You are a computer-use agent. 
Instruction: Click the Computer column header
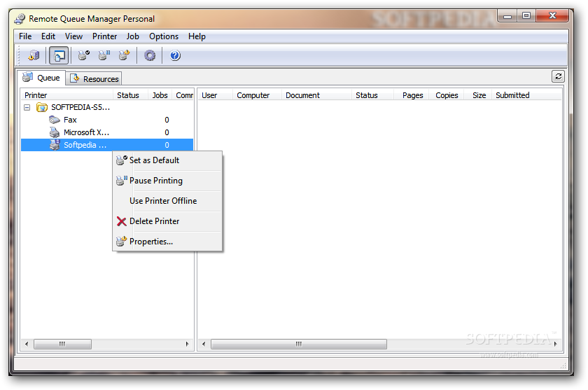click(258, 95)
